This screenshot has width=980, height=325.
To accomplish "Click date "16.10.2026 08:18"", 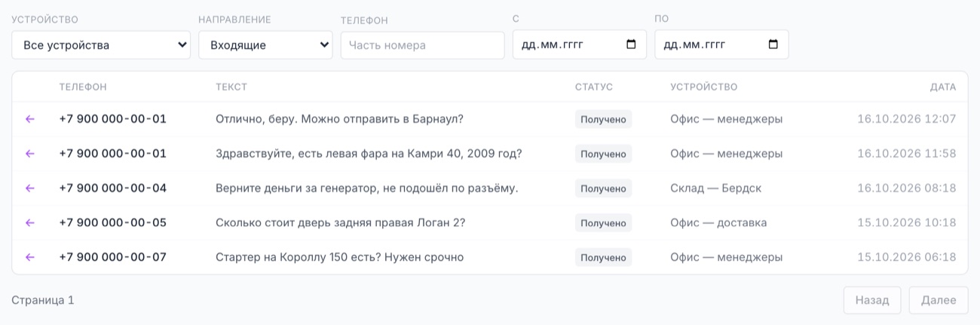I will [x=907, y=189].
